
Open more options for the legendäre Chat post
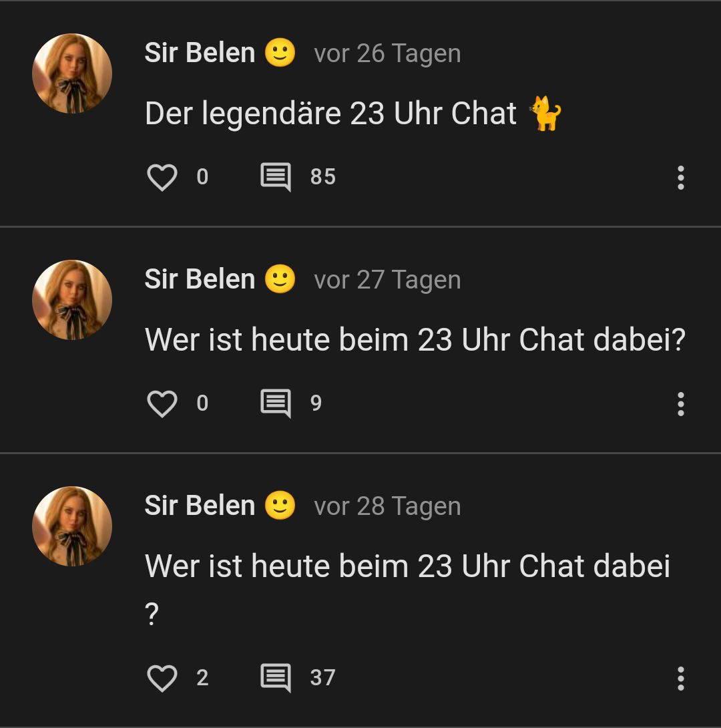[680, 178]
